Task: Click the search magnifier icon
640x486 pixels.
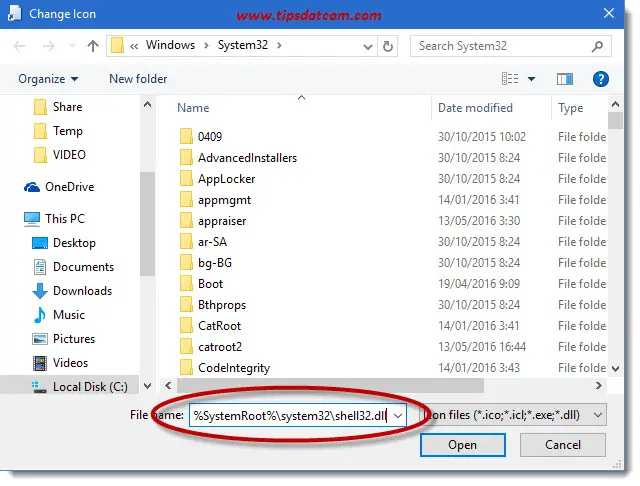Action: [x=597, y=47]
